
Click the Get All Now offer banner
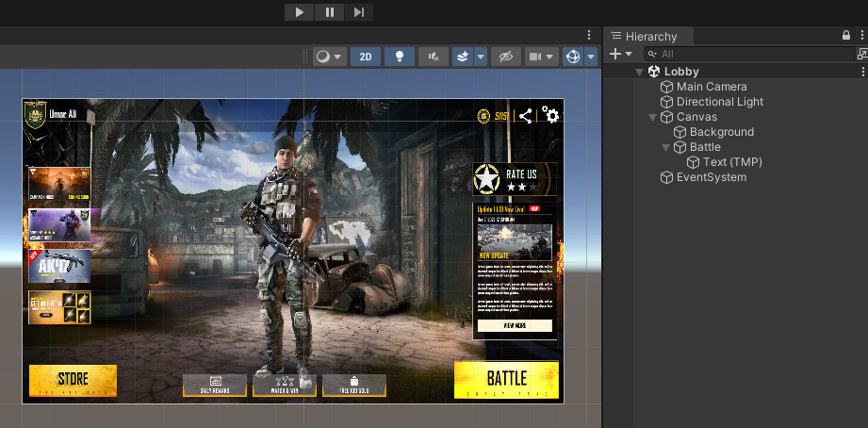pos(59,307)
